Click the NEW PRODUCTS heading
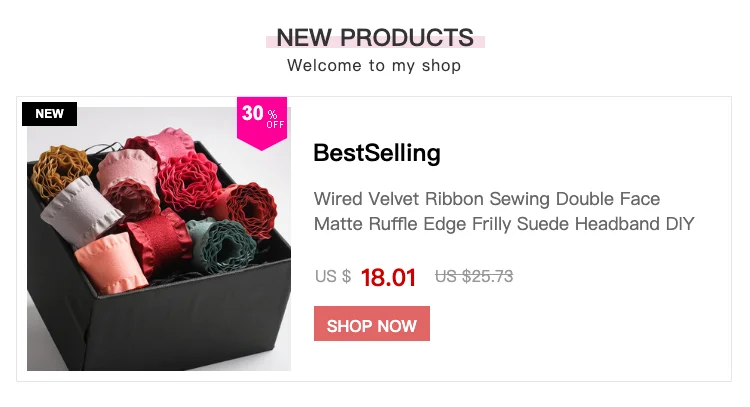This screenshot has height=407, width=750. click(x=375, y=37)
